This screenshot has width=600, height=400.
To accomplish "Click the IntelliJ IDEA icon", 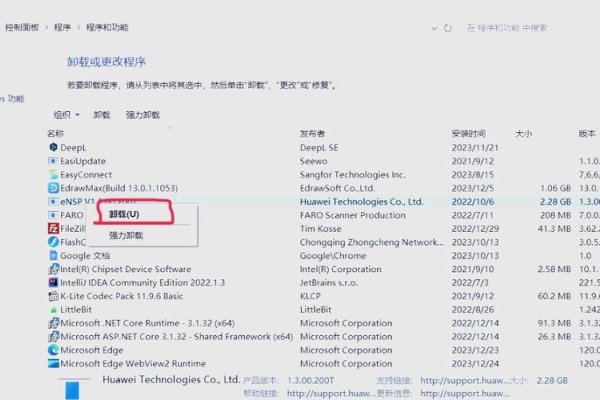I will click(x=53, y=282).
